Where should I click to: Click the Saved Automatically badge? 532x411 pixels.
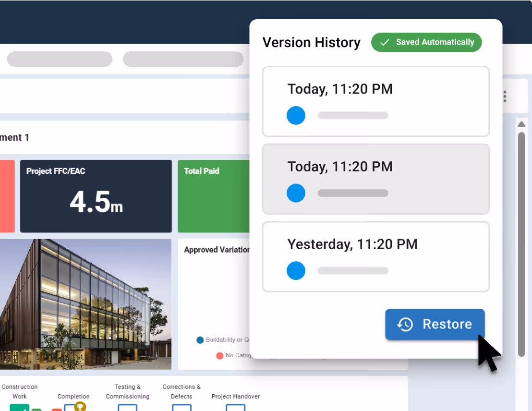pyautogui.click(x=426, y=42)
